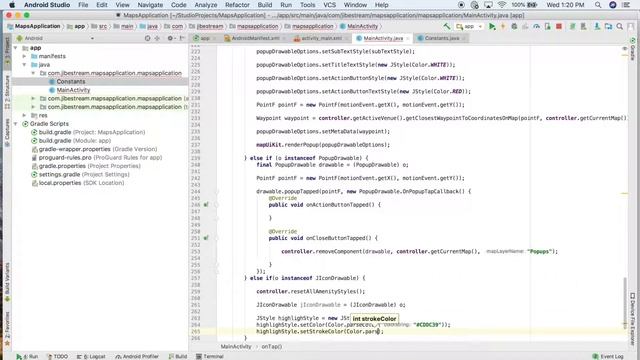The width and height of the screenshot is (640, 360).
Task: Close the MainActivity.java tab
Action: pyautogui.click(x=407, y=38)
